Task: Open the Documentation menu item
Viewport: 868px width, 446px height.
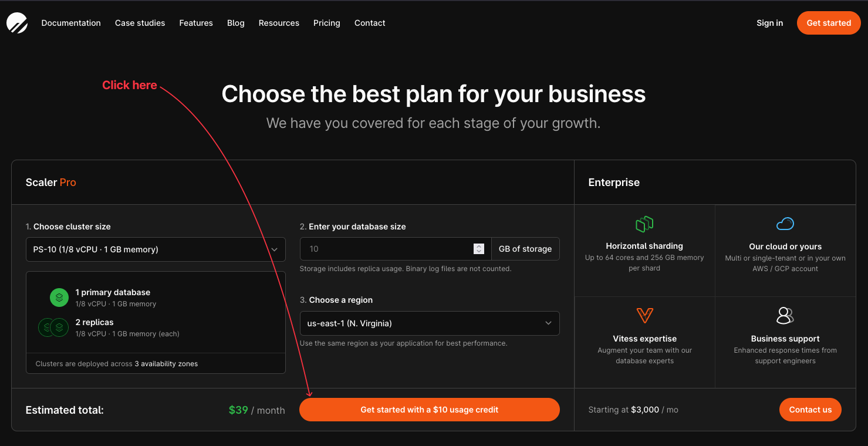Action: (x=70, y=23)
